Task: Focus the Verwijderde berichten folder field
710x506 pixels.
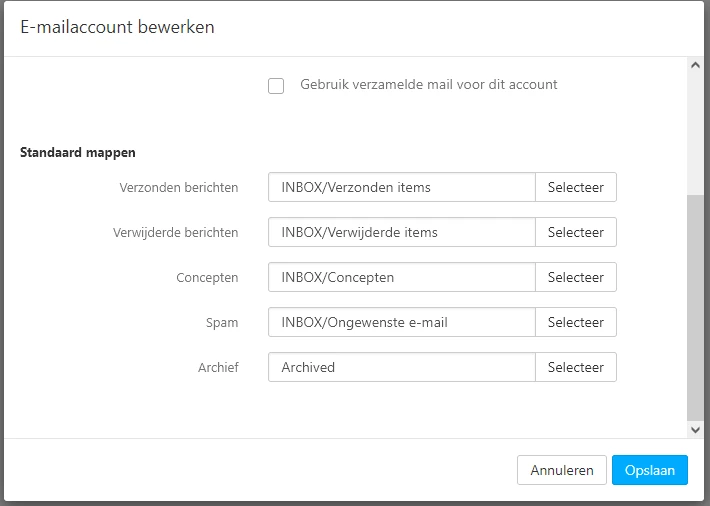Action: [x=402, y=232]
